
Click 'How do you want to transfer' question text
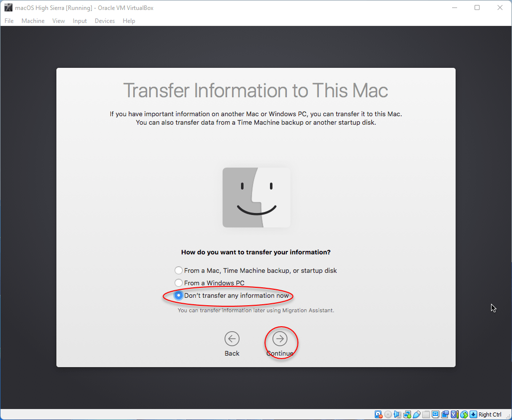click(x=256, y=252)
